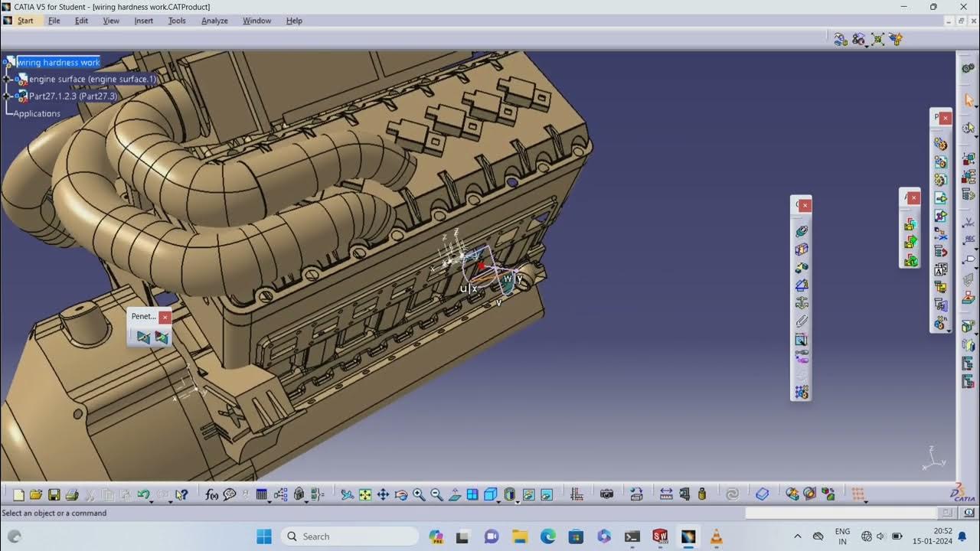The height and width of the screenshot is (551, 980).
Task: Select the Applications tree node
Action: [x=37, y=113]
